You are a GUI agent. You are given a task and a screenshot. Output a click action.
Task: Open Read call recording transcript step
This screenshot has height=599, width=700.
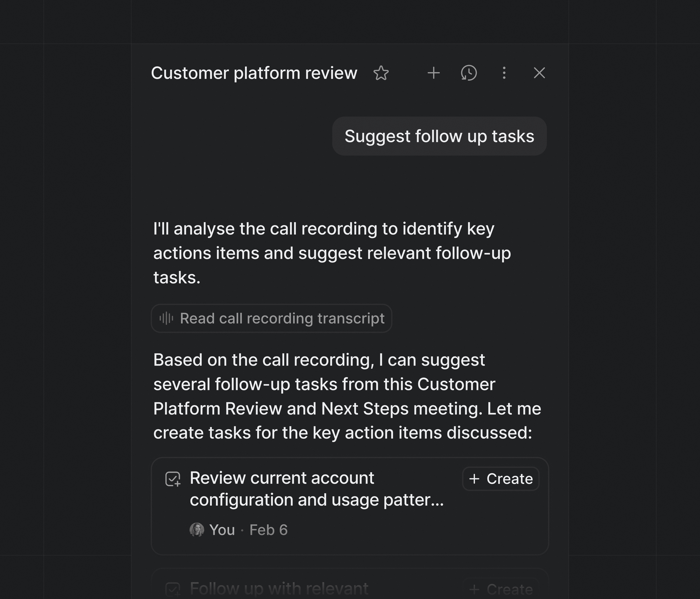[x=282, y=318]
